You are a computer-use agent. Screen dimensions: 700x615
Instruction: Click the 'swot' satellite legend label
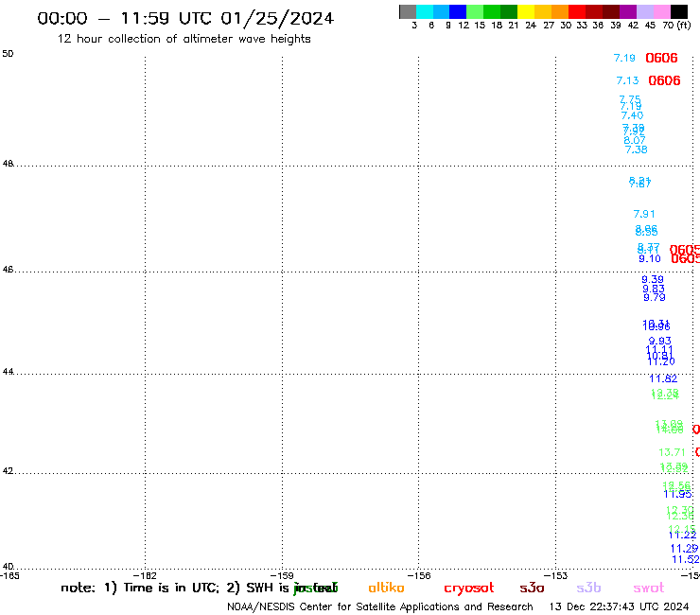tap(649, 588)
